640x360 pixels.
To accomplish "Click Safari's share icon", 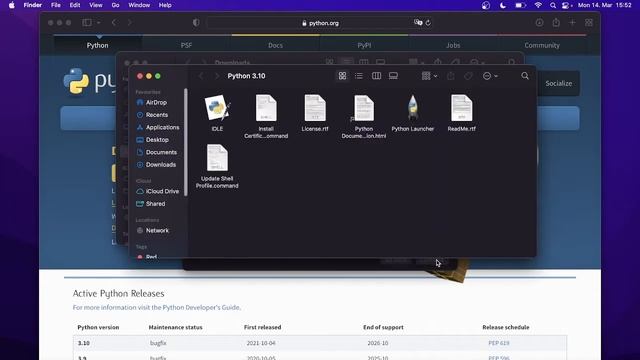I will (x=556, y=22).
